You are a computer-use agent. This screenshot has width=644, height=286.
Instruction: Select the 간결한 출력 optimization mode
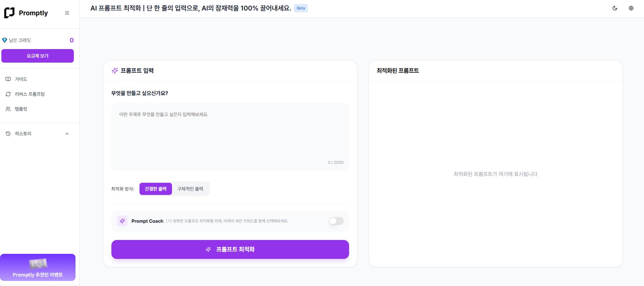[156, 189]
